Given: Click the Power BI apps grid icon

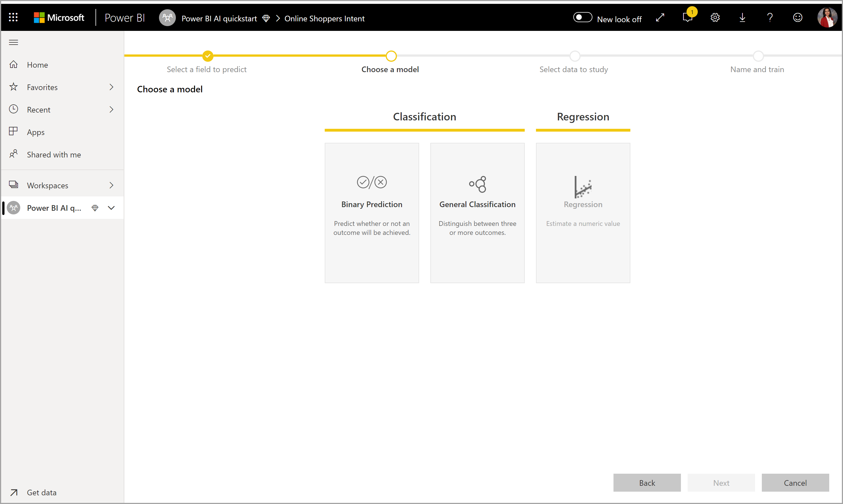Looking at the screenshot, I should 13,18.
